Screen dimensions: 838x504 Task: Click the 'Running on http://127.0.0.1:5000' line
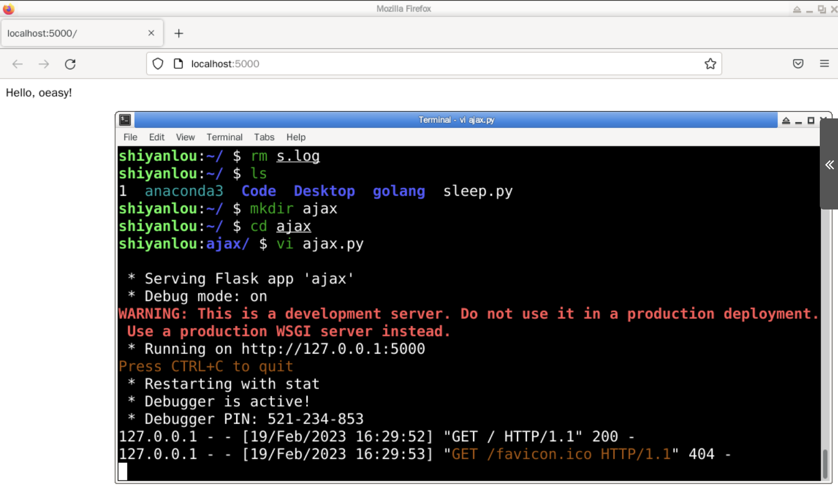coord(276,349)
